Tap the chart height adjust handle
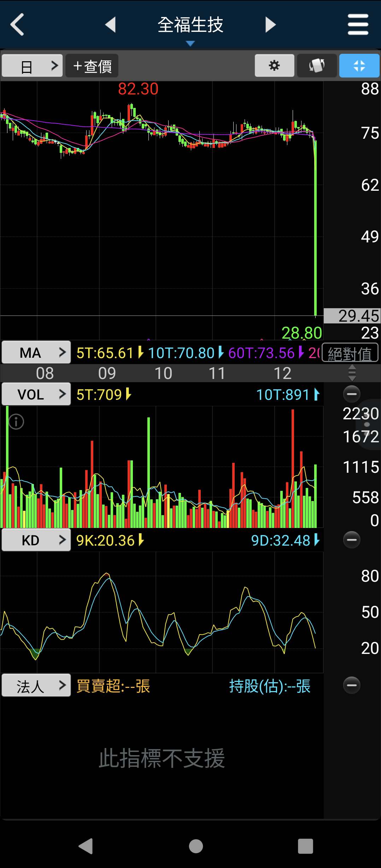Viewport: 381px width, 868px height. click(x=352, y=373)
